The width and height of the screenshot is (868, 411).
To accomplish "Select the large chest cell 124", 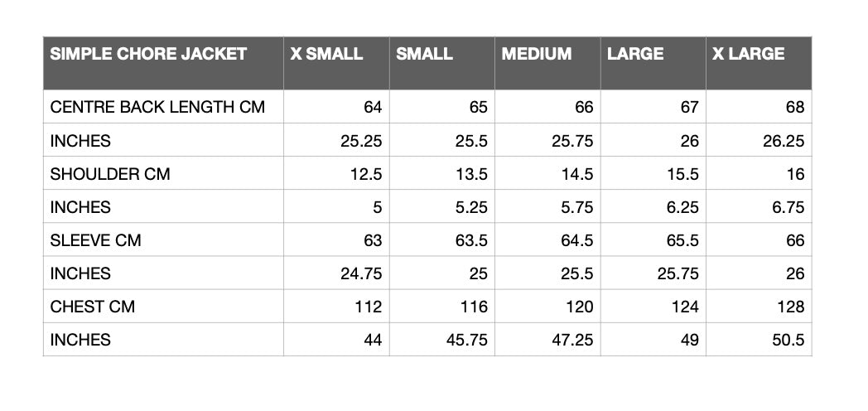I will 653,306.
